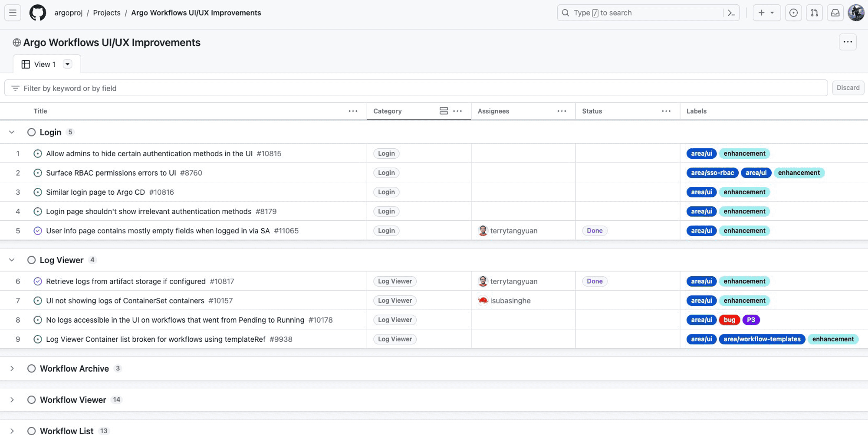Click area/sso-rbac label on row 2
This screenshot has height=435, width=868.
pyautogui.click(x=712, y=173)
